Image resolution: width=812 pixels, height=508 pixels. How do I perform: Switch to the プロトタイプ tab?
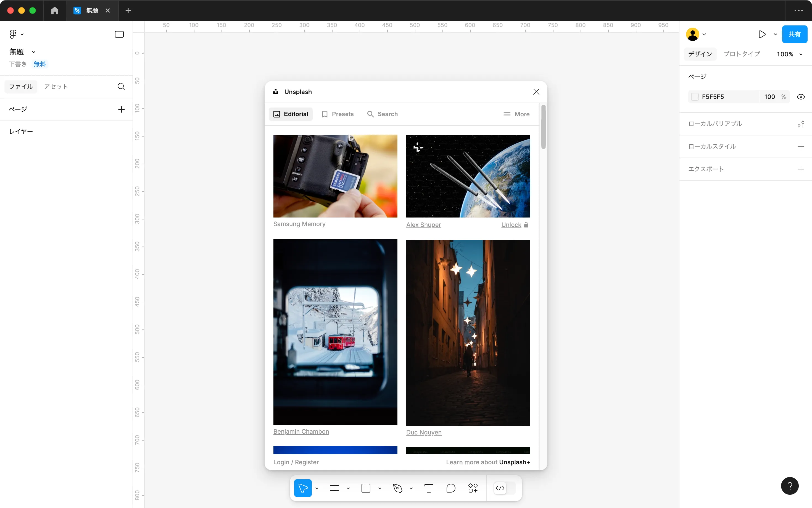click(742, 54)
